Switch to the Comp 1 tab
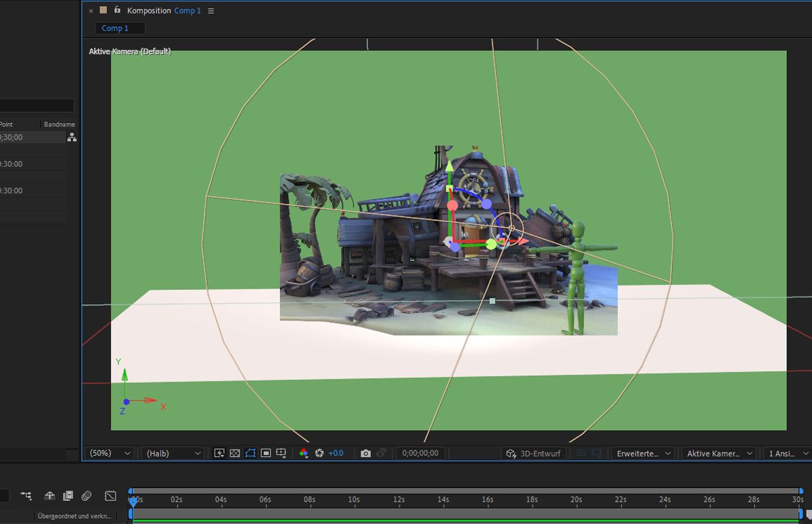The image size is (812, 524). [x=119, y=28]
